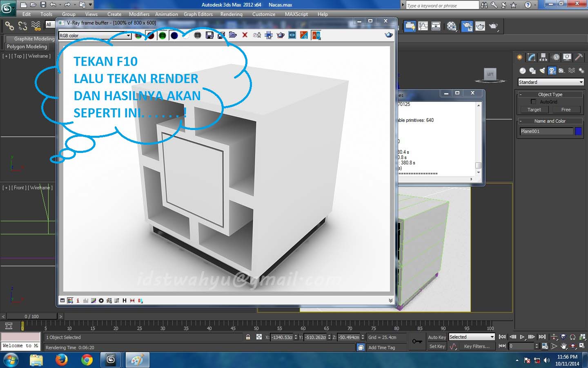
Task: Toggle the selection lock padlock
Action: pos(248,337)
